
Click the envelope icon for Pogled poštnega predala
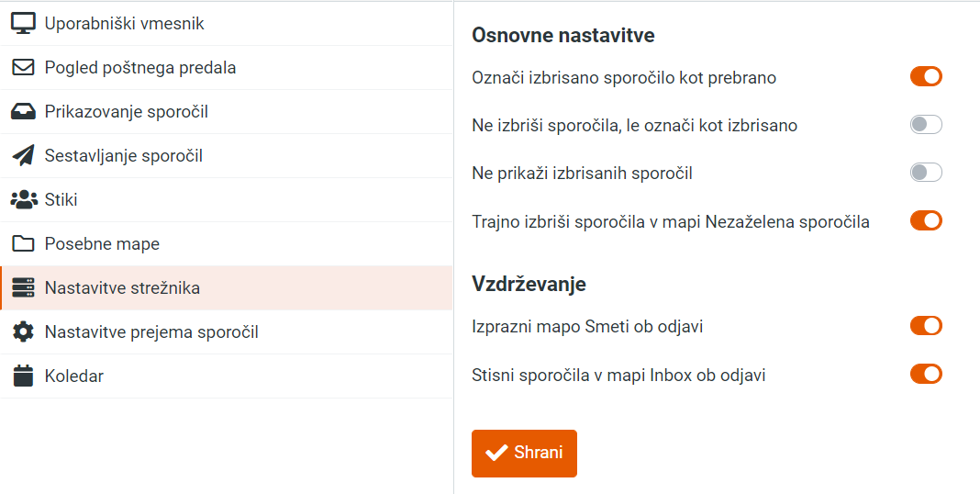pos(23,68)
